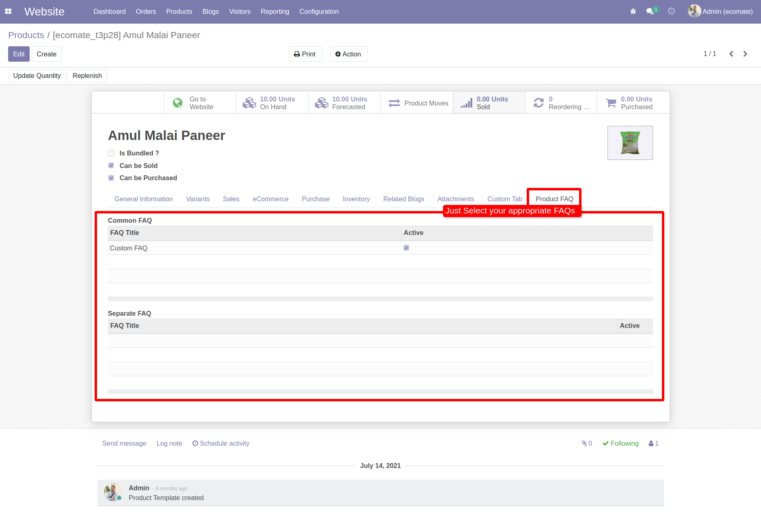Open 0.00 Units Sold stat

point(489,103)
